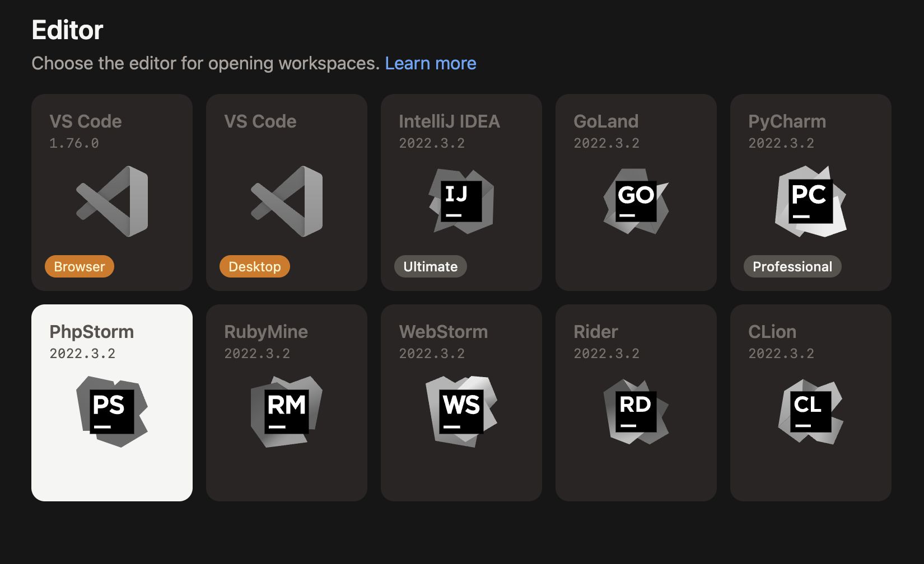This screenshot has height=564, width=924.
Task: Click the VS Code Desktop logo icon
Action: tap(287, 201)
